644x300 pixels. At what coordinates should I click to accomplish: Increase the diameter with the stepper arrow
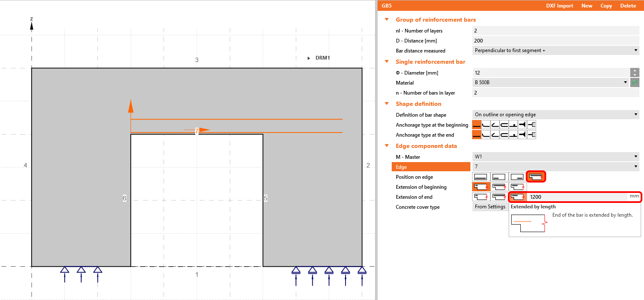click(x=635, y=70)
